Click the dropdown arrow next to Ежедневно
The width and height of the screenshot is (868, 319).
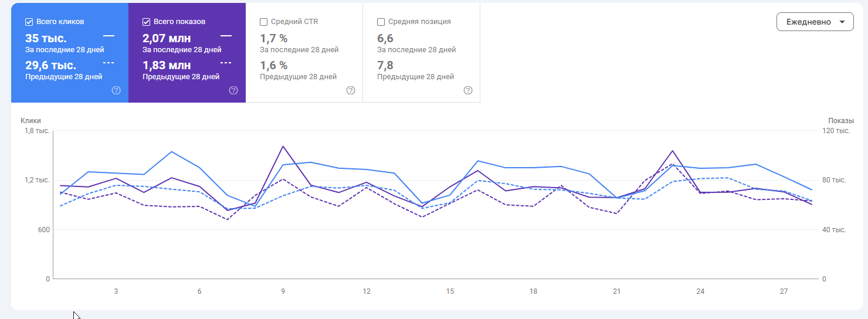[843, 22]
